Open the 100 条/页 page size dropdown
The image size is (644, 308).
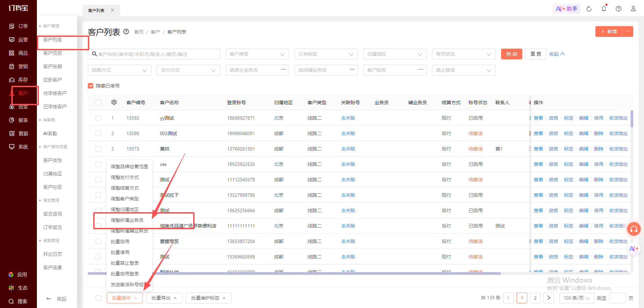(x=577, y=298)
